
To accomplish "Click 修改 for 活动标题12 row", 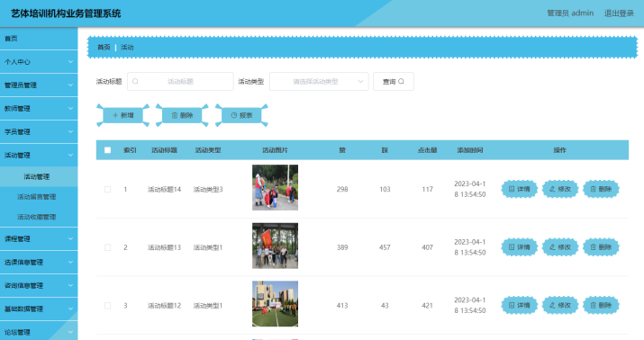I will click(560, 306).
